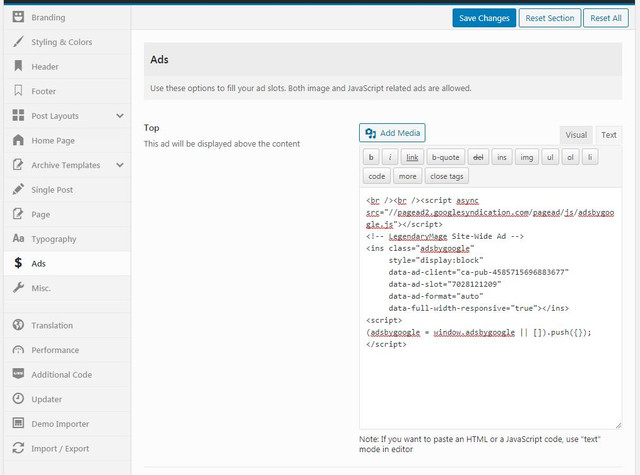Insert unordered list ul button
640x475 pixels.
click(550, 157)
